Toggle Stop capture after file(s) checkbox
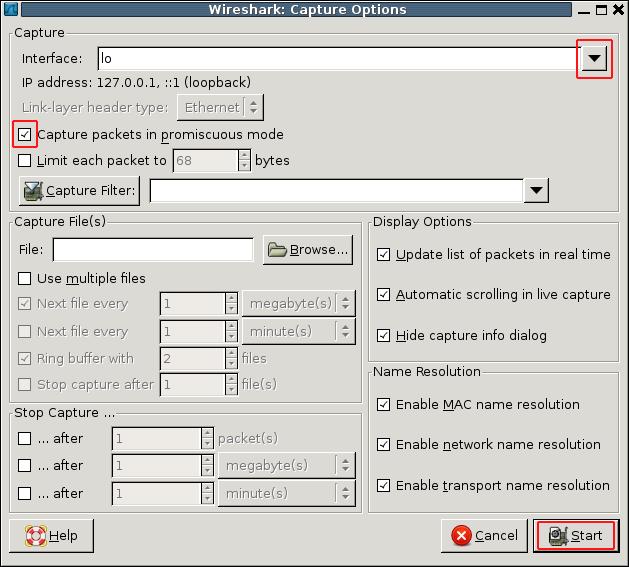 [x=24, y=384]
